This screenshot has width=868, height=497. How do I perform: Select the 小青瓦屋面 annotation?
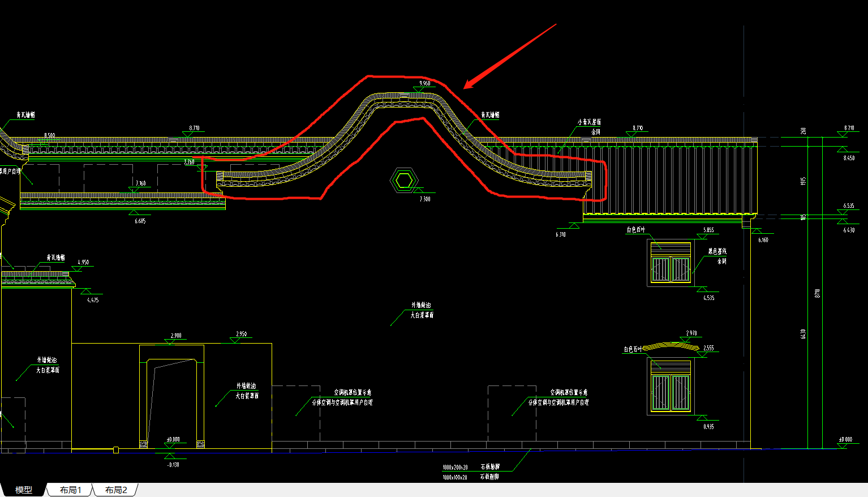click(589, 122)
